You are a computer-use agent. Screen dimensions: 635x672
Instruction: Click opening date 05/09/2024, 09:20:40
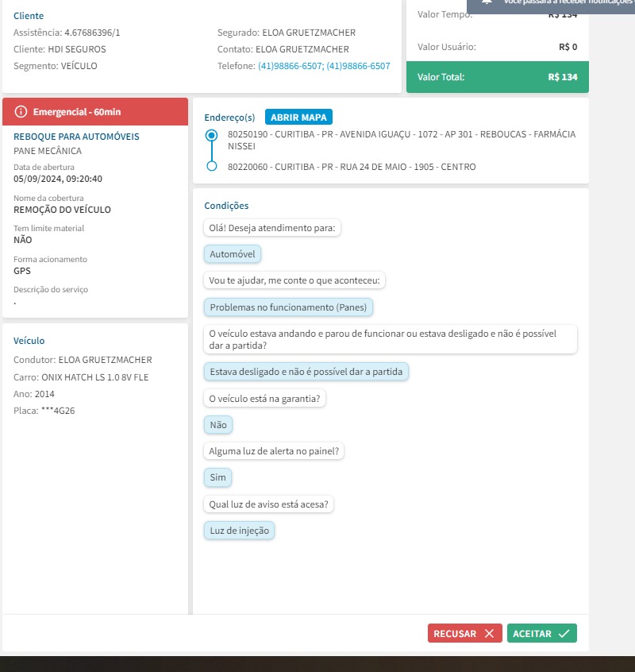tap(58, 179)
